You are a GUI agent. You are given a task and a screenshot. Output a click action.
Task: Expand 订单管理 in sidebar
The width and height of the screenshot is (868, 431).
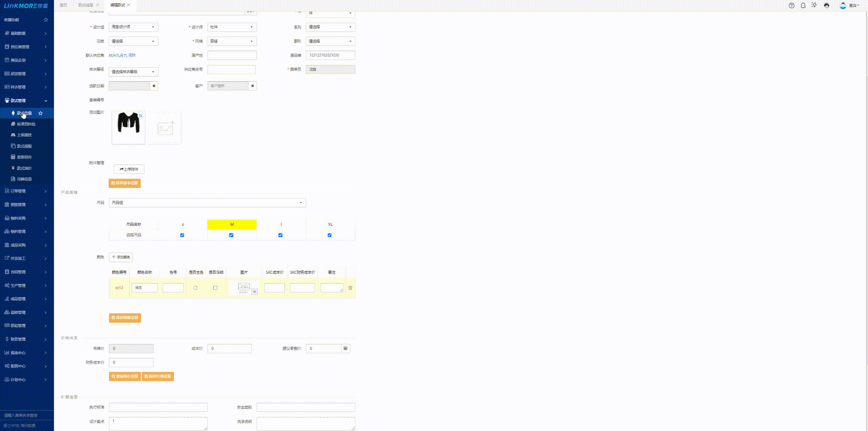(x=26, y=191)
